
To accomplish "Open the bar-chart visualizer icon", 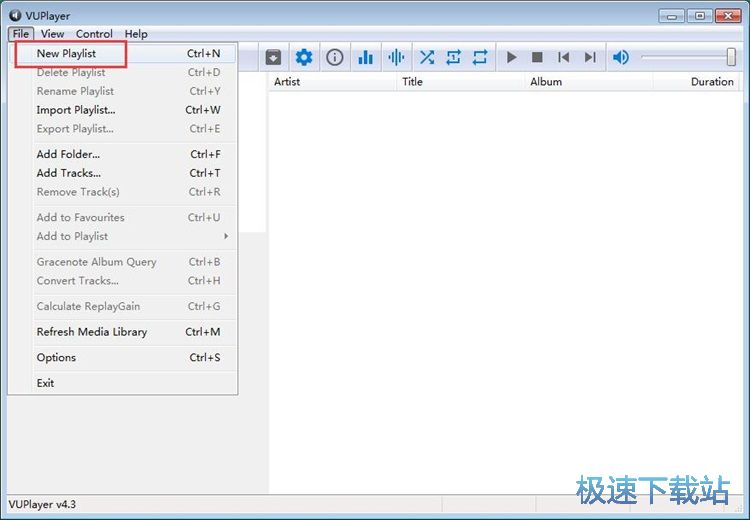I will pyautogui.click(x=366, y=57).
